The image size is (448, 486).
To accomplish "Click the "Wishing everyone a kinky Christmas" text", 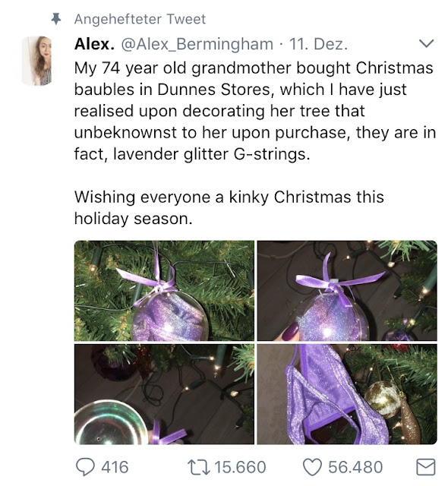I will pyautogui.click(x=229, y=207).
